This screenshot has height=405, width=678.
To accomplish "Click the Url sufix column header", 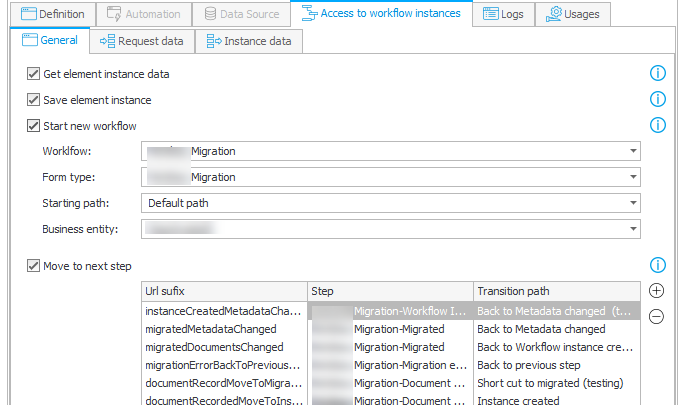I will [x=224, y=291].
